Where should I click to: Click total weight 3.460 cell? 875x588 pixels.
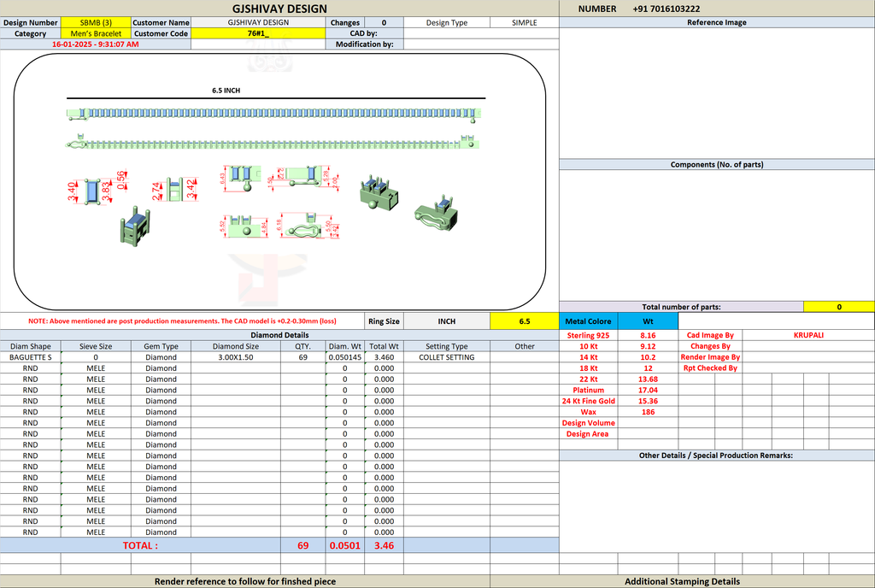[384, 357]
